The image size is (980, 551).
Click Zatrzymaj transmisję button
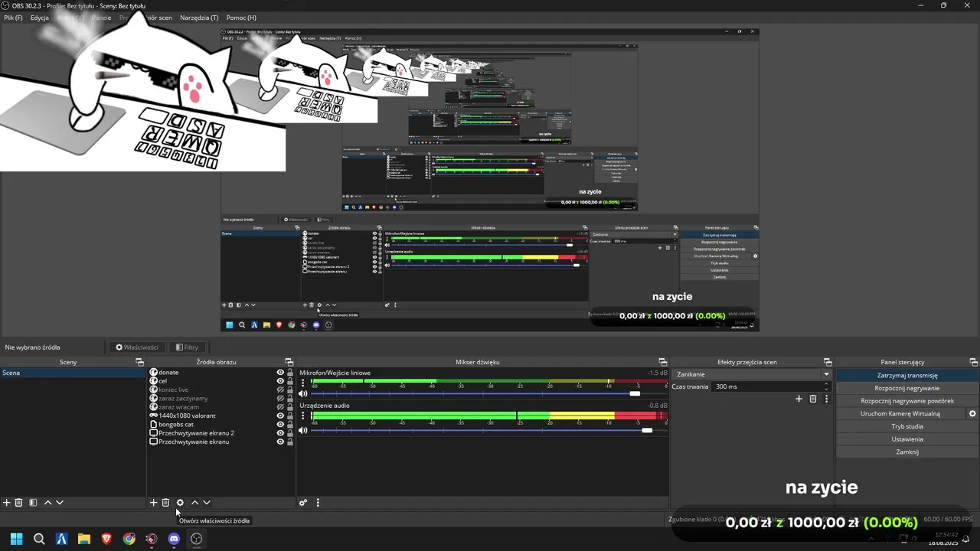point(906,376)
